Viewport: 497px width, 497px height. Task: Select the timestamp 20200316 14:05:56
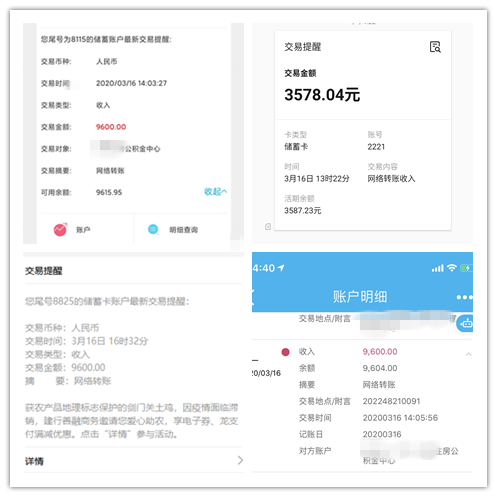click(x=400, y=418)
